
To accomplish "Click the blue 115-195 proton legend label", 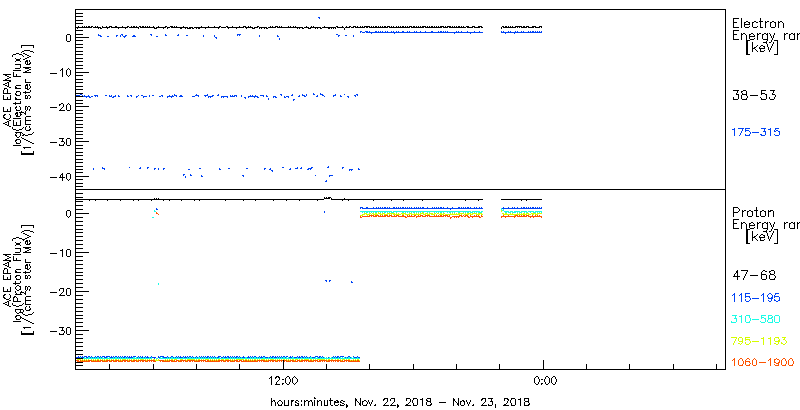I will coord(756,298).
